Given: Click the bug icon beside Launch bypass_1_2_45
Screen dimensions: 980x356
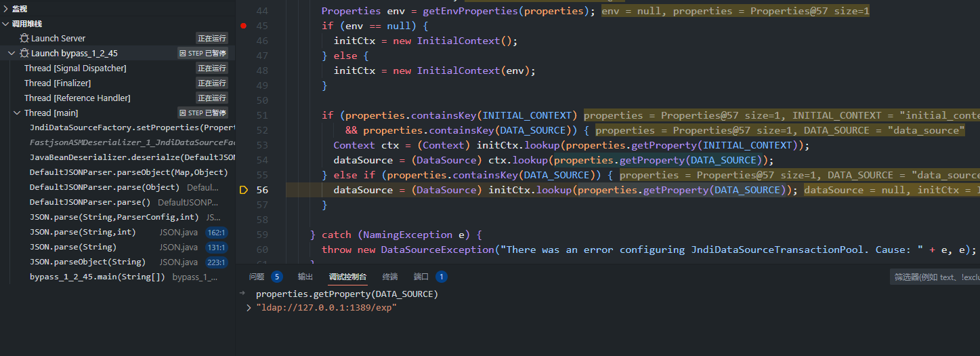Looking at the screenshot, I should coord(24,54).
